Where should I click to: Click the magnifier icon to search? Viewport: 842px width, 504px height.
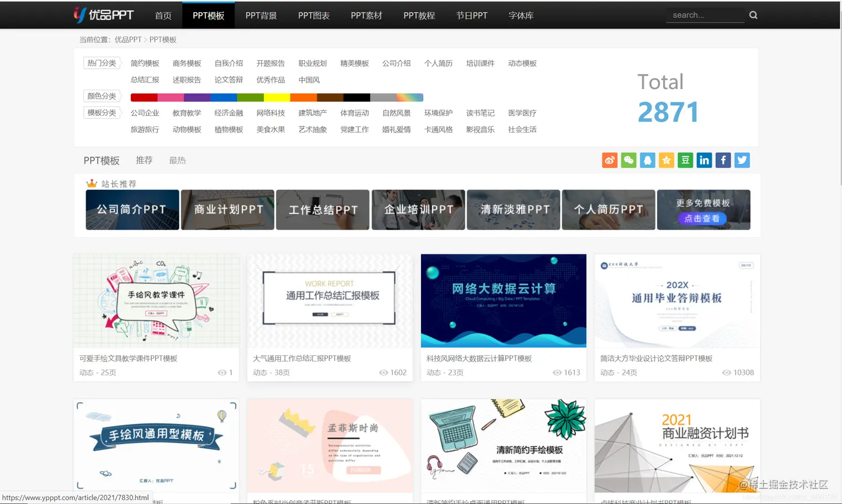click(x=753, y=15)
